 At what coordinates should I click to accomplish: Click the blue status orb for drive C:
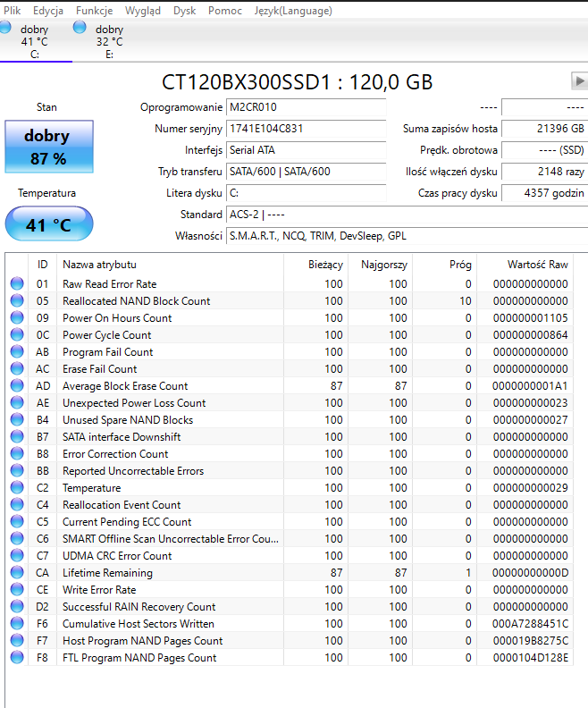click(5, 28)
